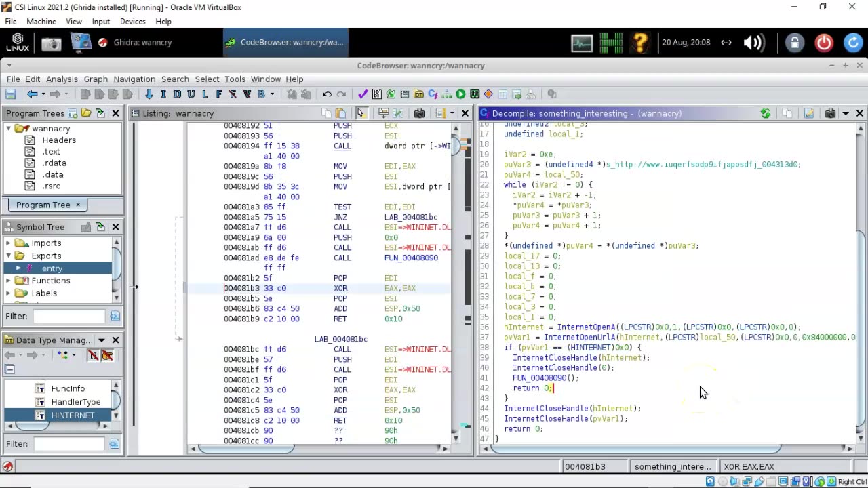Click the Listing panel snapshot camera icon
Screen dimensions: 868x488
coord(419,113)
